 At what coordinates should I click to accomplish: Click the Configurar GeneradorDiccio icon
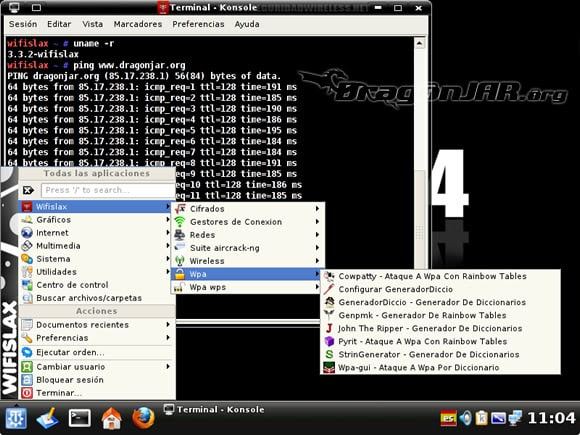[x=329, y=289]
